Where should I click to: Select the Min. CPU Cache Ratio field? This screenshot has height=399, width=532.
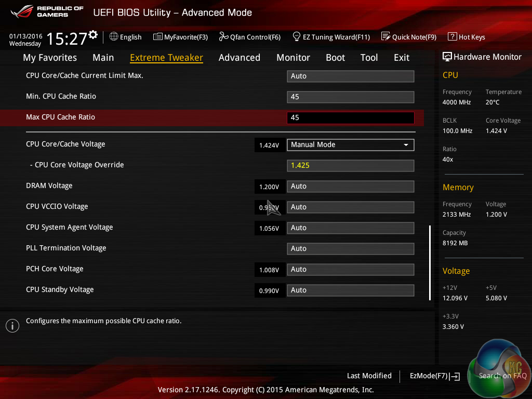(351, 97)
